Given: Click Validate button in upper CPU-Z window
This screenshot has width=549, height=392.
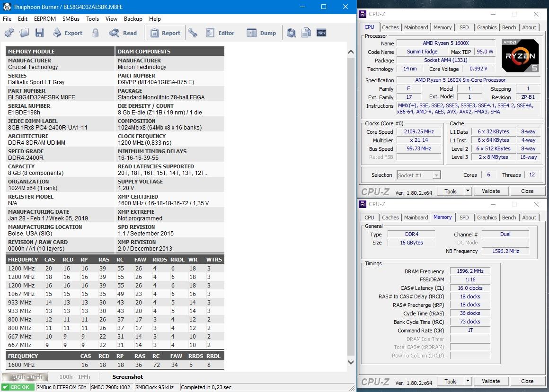Looking at the screenshot, I should tap(490, 192).
